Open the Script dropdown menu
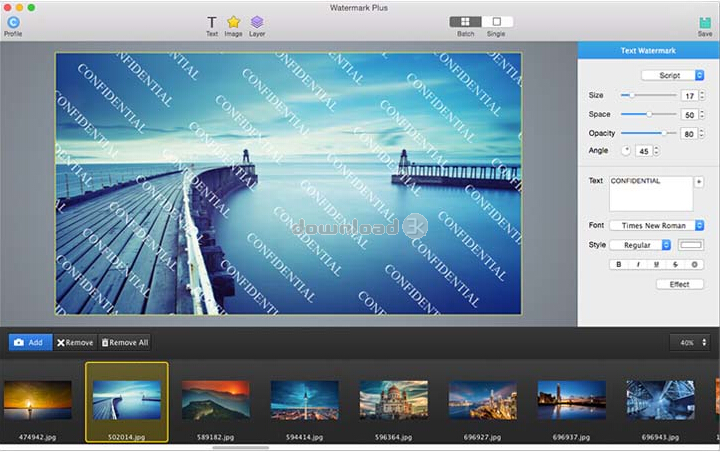The image size is (720, 452). 673,75
